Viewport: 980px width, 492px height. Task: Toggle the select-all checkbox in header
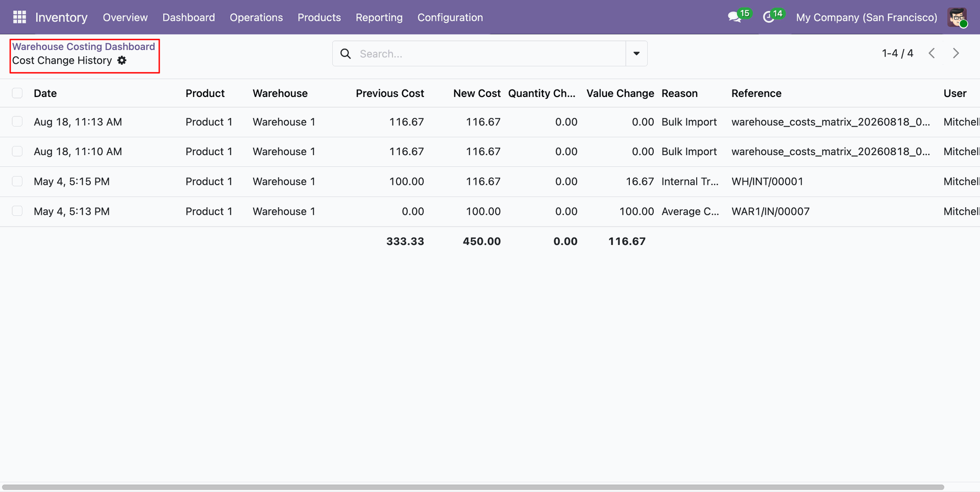pos(17,93)
